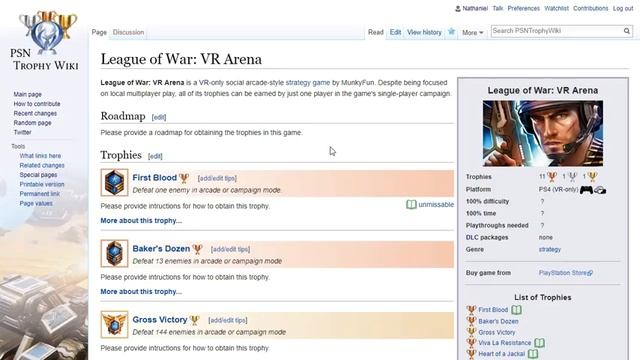Open Special pages tool
The width and height of the screenshot is (640, 360).
(x=38, y=175)
